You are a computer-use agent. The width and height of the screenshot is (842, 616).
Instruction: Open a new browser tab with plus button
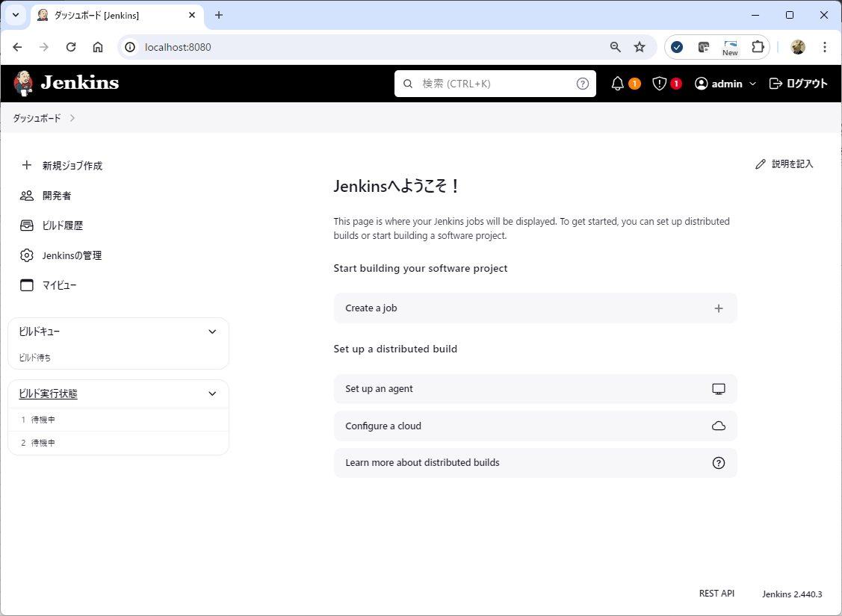click(219, 15)
